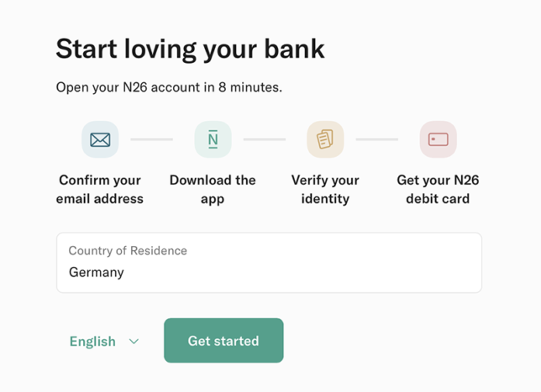The image size is (541, 392).
Task: Click connector line between app and identity
Action: click(265, 139)
